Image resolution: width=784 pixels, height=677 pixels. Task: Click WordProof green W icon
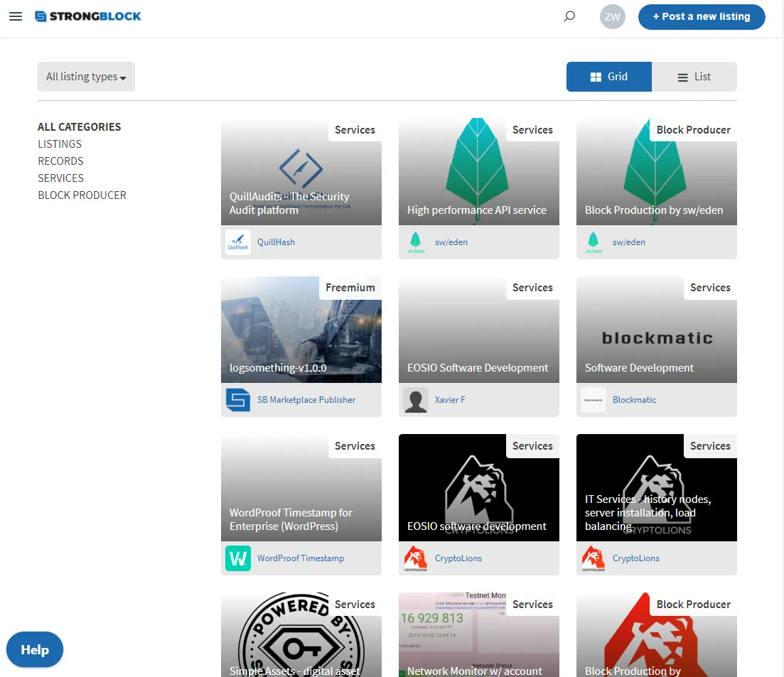click(238, 558)
